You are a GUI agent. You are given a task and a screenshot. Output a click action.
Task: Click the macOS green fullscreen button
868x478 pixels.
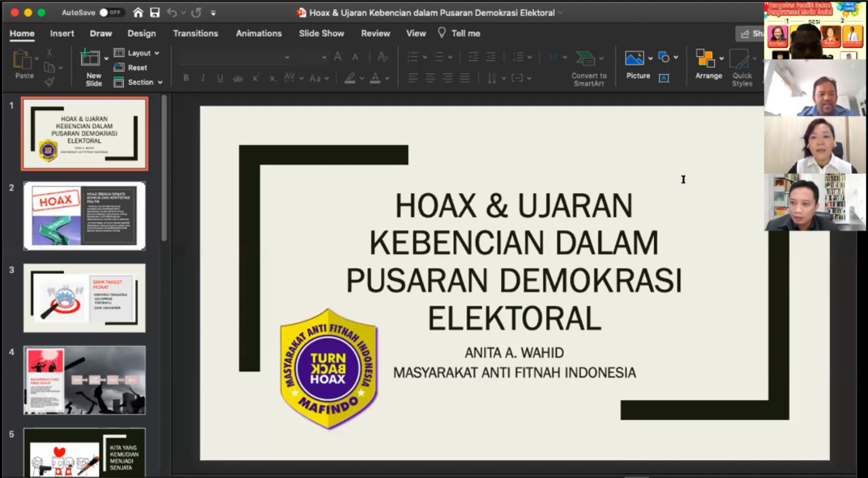[41, 13]
